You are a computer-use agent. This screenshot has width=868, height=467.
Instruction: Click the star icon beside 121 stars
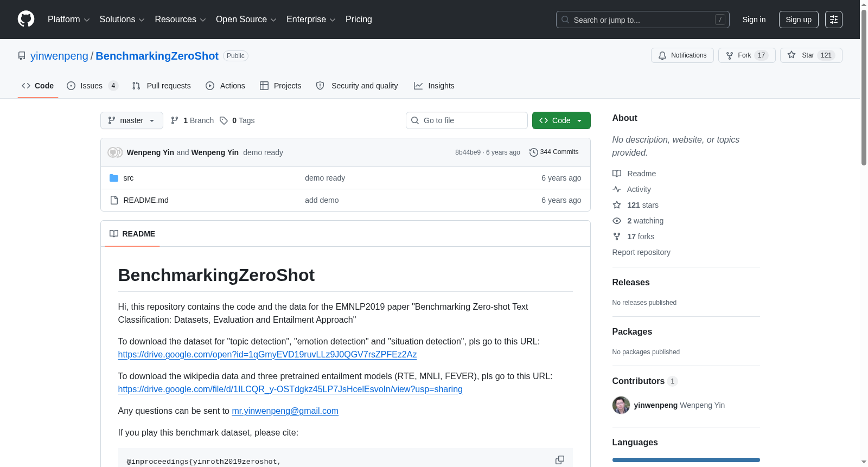(x=617, y=205)
